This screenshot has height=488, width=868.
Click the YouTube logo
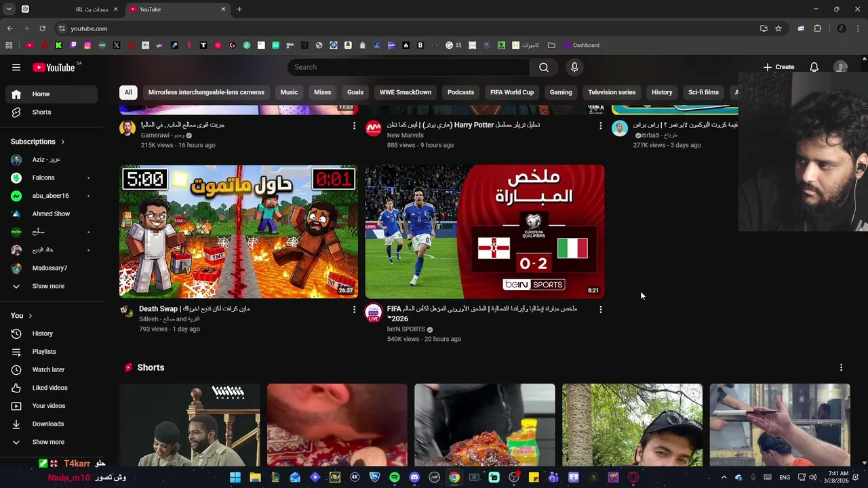(54, 67)
